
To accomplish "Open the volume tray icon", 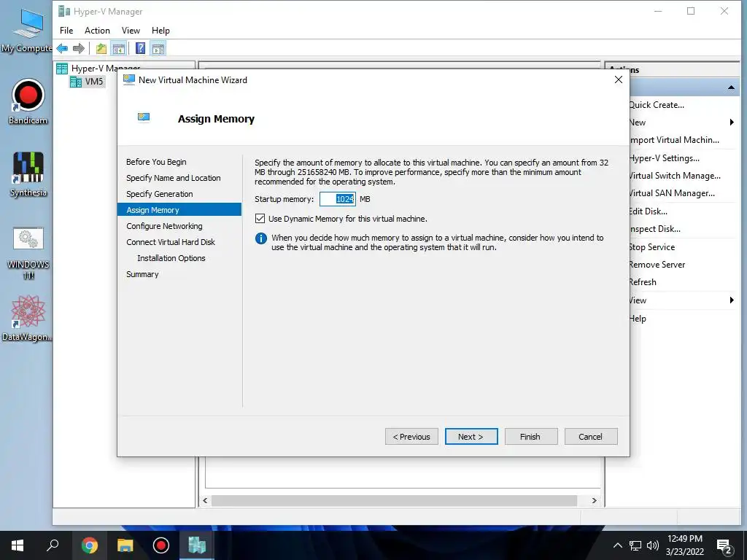I will [x=653, y=545].
